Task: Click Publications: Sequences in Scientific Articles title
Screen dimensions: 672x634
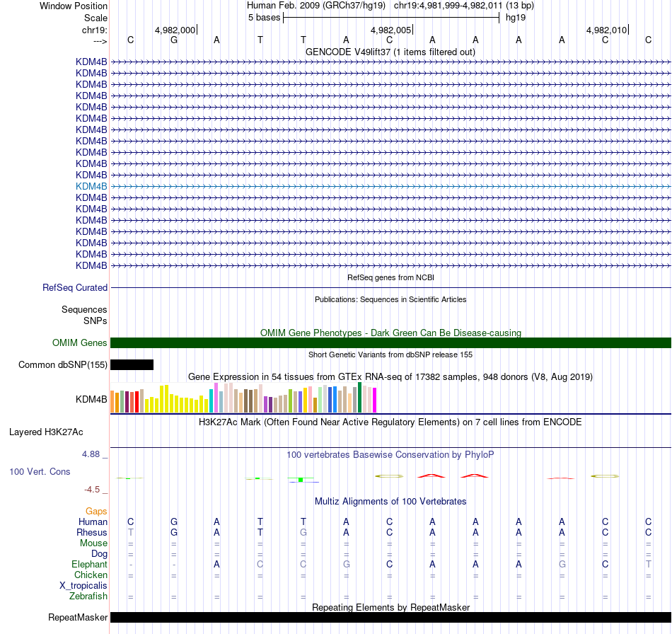Action: click(390, 299)
